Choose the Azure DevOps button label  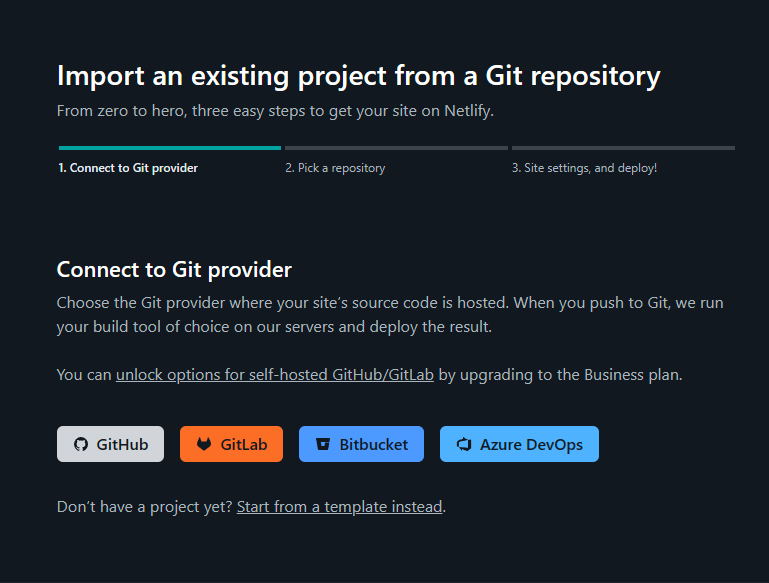[x=531, y=444]
